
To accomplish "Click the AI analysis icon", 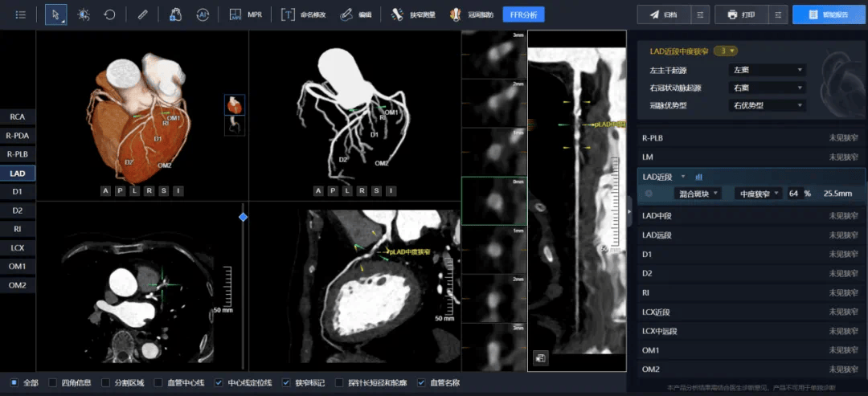I will pos(203,14).
